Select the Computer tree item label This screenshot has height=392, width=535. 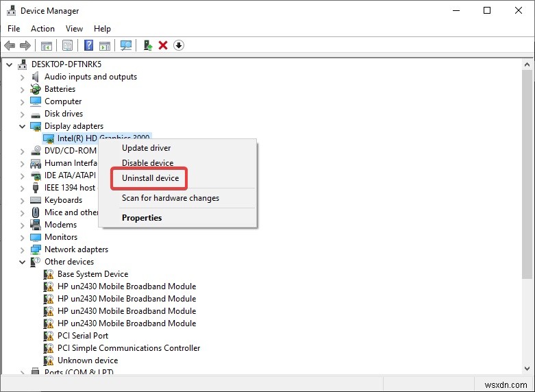63,101
